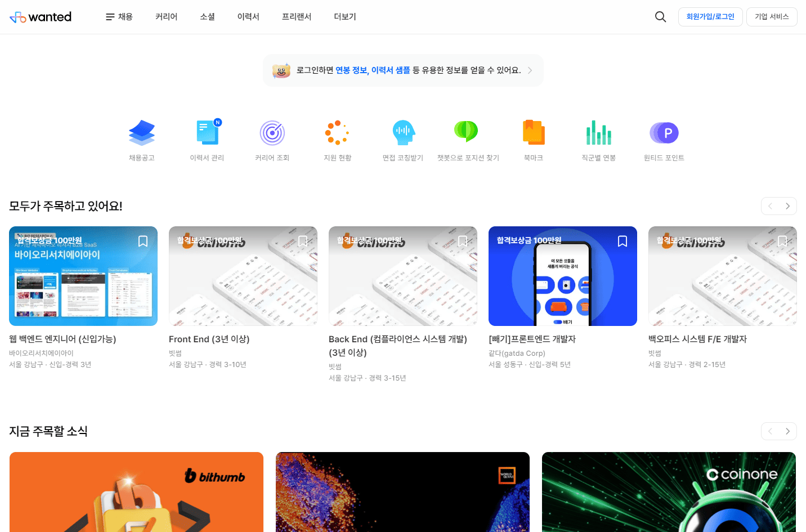806x532 pixels.
Task: Open the 면접 코칭받기 head icon
Action: tap(403, 133)
